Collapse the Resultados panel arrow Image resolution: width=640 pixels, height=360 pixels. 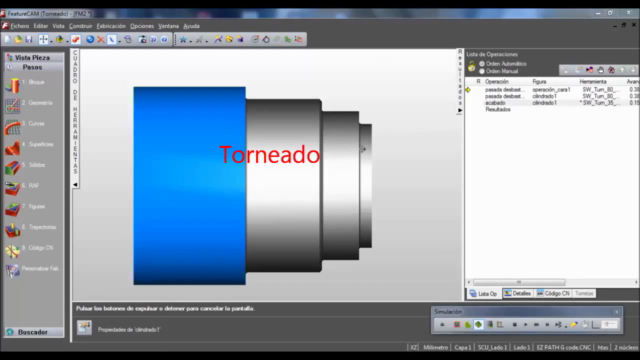pyautogui.click(x=460, y=110)
